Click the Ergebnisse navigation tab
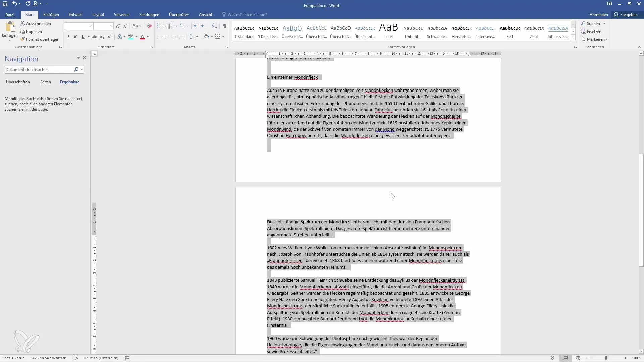Image resolution: width=644 pixels, height=362 pixels. 70,82
